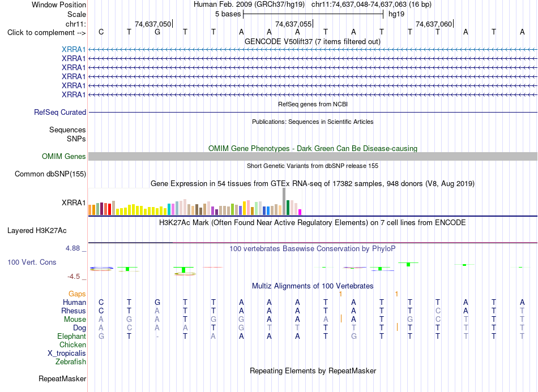Click 'Repeating Elements by RepeatMasker' title
The height and width of the screenshot is (392, 538).
(x=313, y=371)
